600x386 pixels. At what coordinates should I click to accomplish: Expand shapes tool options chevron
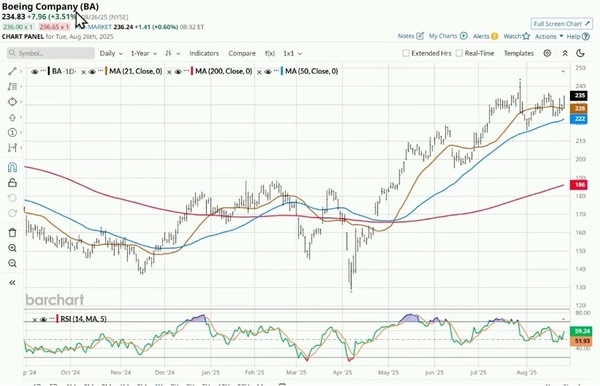coord(21,102)
